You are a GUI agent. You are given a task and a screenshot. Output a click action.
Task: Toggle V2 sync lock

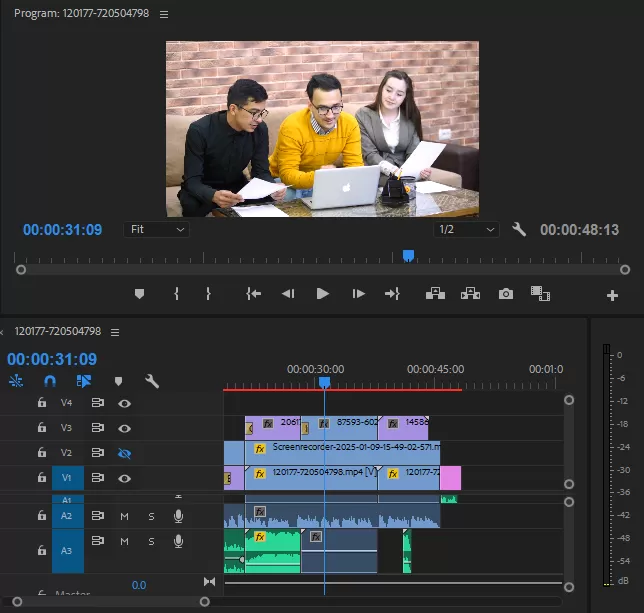[97, 452]
